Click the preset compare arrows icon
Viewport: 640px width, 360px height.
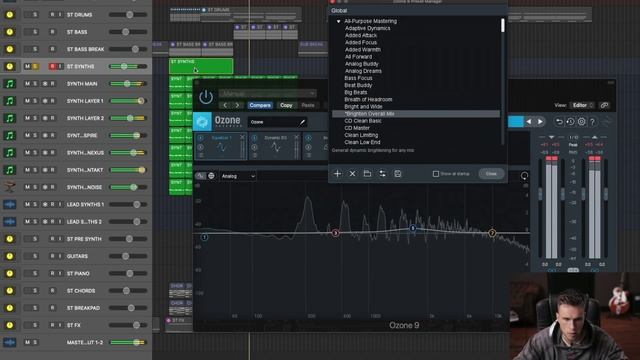coord(382,174)
